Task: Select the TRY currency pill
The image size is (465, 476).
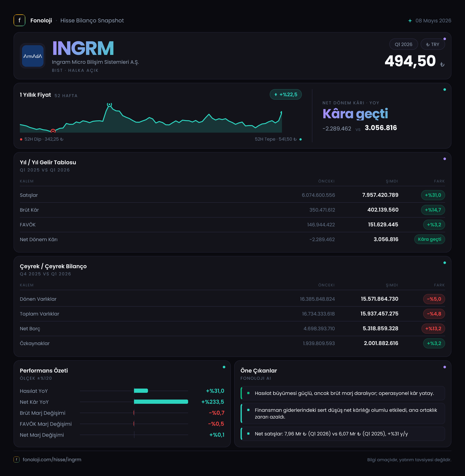Action: (x=432, y=44)
